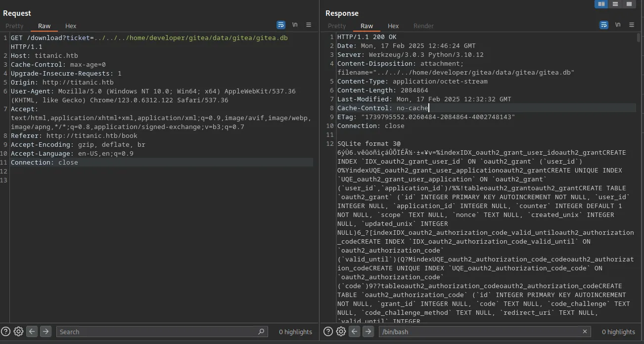Click the 'Host: titanic.htb' request line
The image size is (644, 344).
pyautogui.click(x=44, y=55)
